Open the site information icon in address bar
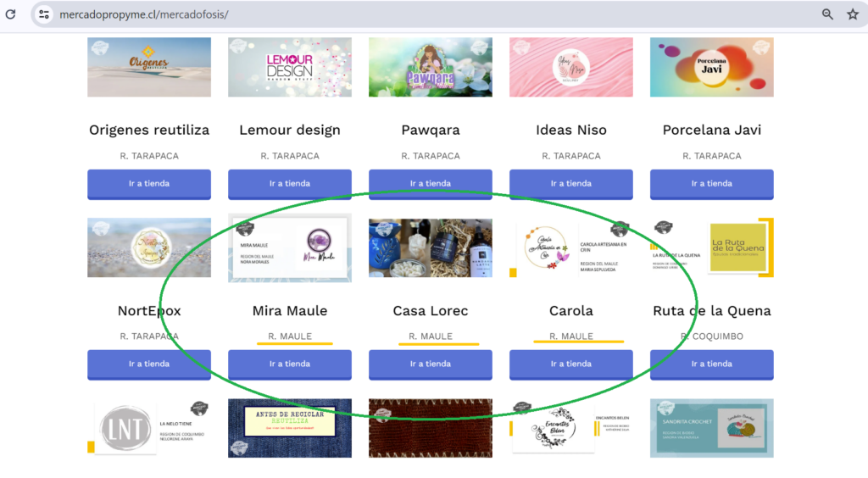Screen dimensions: 868x478 click(x=44, y=14)
